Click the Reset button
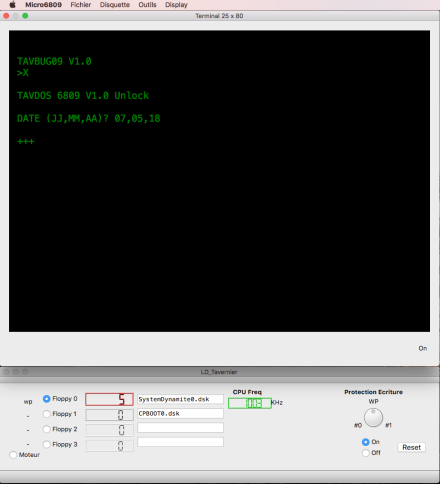This screenshot has height=484, width=440. point(411,447)
